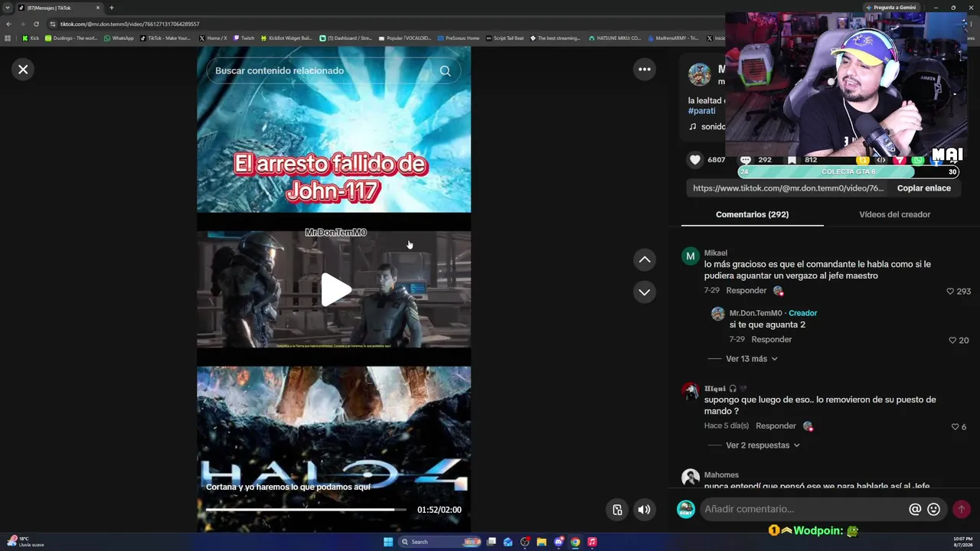Viewport: 980px width, 551px height.
Task: Post comment with red arrow button
Action: pyautogui.click(x=962, y=510)
